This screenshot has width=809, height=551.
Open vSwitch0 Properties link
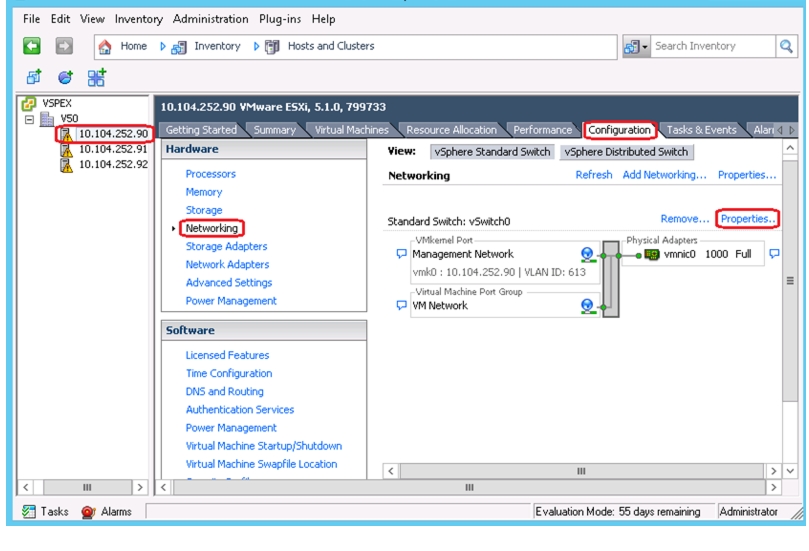pos(748,219)
